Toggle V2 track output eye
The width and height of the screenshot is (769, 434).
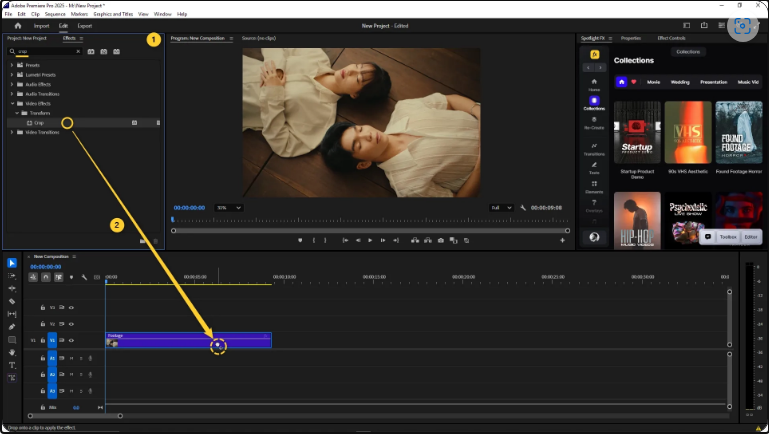71,324
